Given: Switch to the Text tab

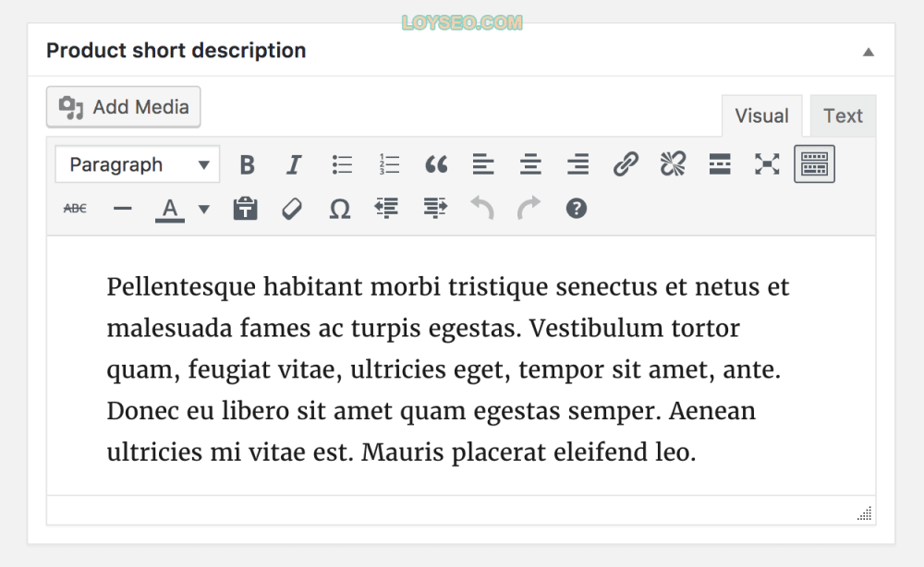Looking at the screenshot, I should [844, 116].
